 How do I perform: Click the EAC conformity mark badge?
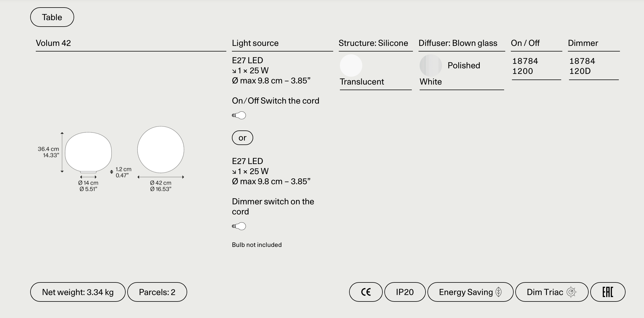(x=608, y=292)
